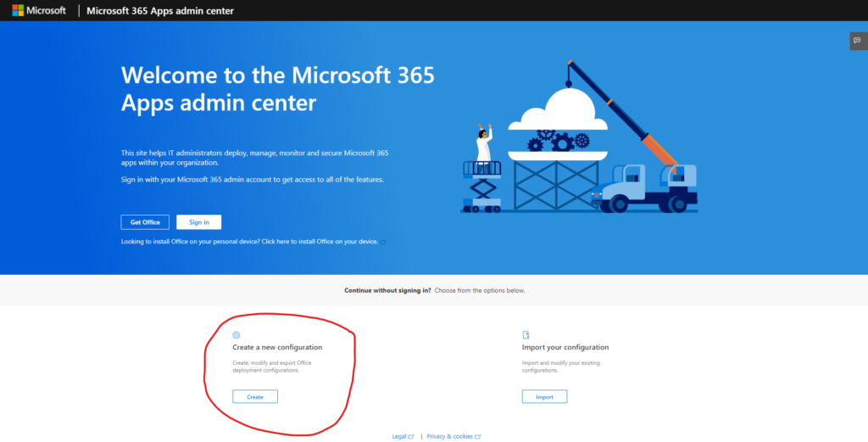Click the Sign in button

point(198,222)
